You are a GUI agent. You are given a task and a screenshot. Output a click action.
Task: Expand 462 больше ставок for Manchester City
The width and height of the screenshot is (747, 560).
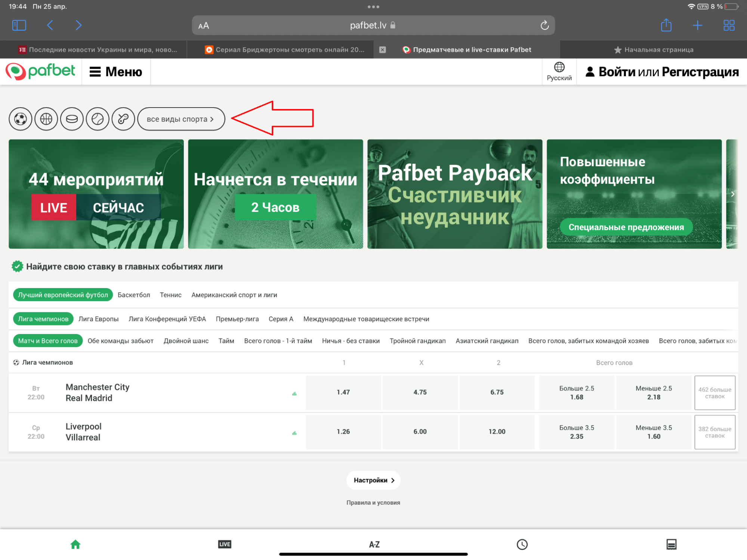pyautogui.click(x=714, y=393)
